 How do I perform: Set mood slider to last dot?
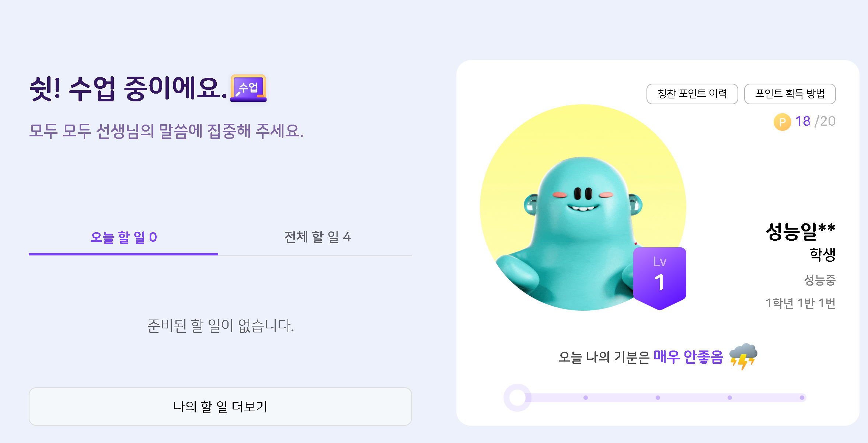[x=802, y=398]
